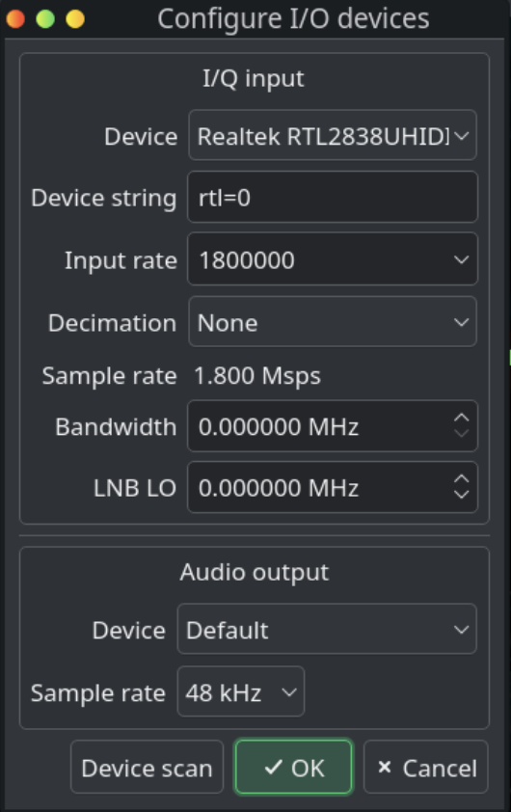Click the green window control button
The height and width of the screenshot is (812, 511).
[45, 19]
